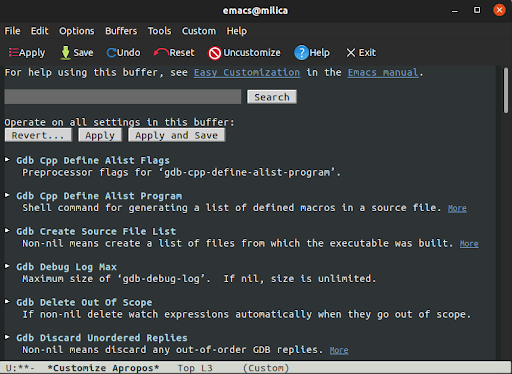
Task: Open the Options menu
Action: (x=77, y=31)
